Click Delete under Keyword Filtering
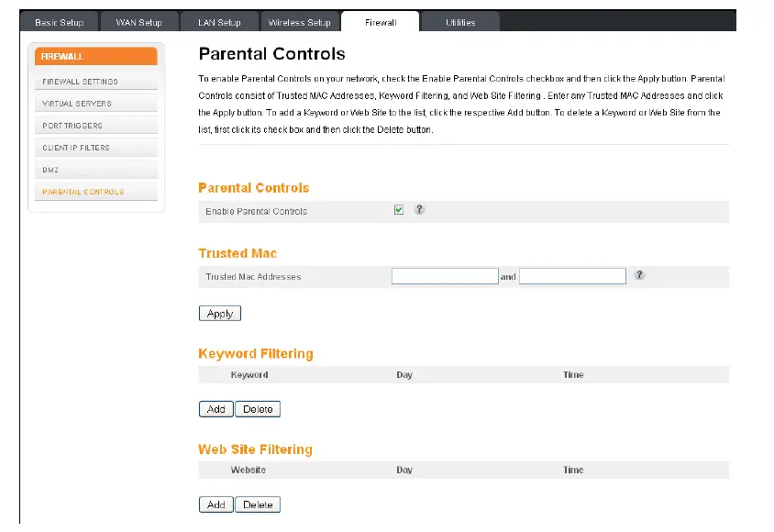 click(x=258, y=409)
